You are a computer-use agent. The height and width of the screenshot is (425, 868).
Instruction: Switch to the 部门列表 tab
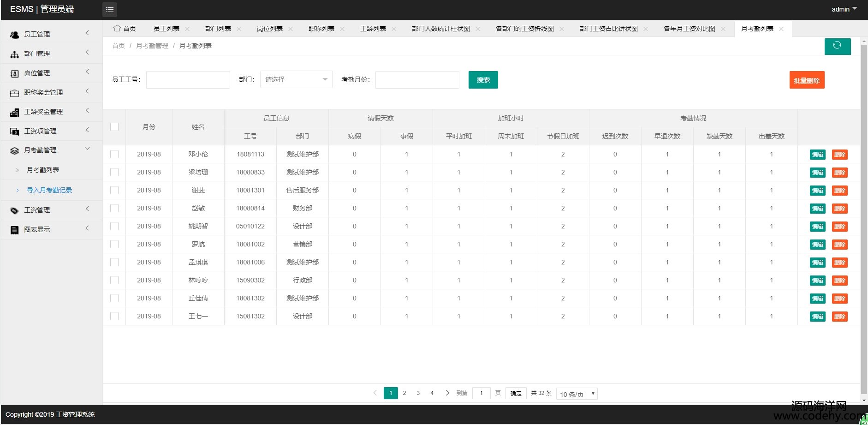[x=218, y=29]
